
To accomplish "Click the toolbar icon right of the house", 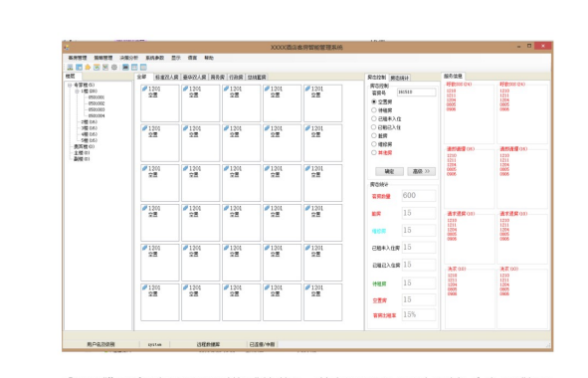I will [97, 67].
